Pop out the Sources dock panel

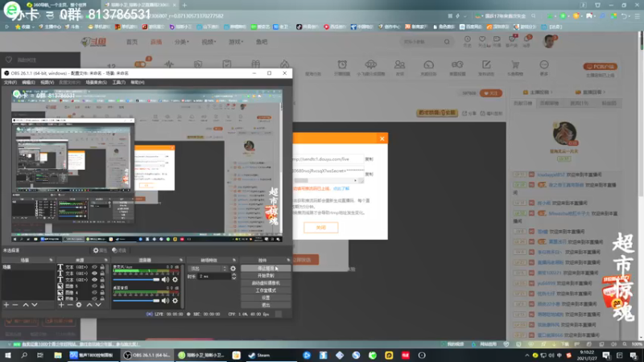point(105,260)
